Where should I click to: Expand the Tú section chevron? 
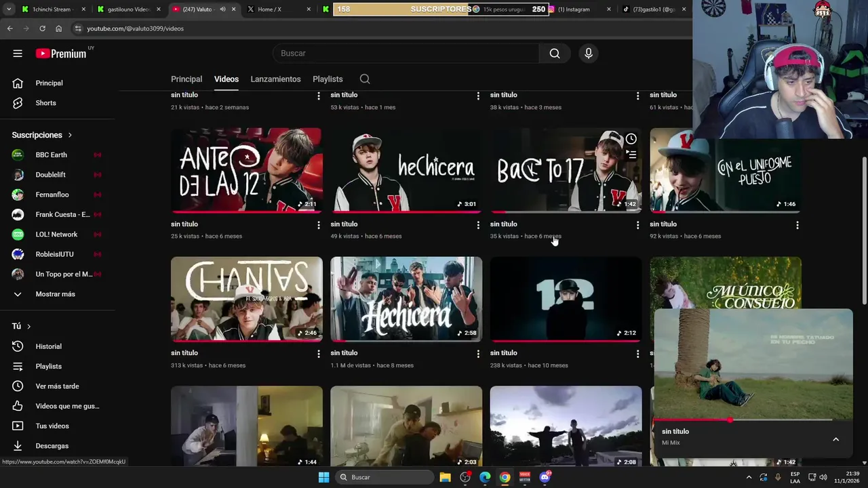point(28,327)
